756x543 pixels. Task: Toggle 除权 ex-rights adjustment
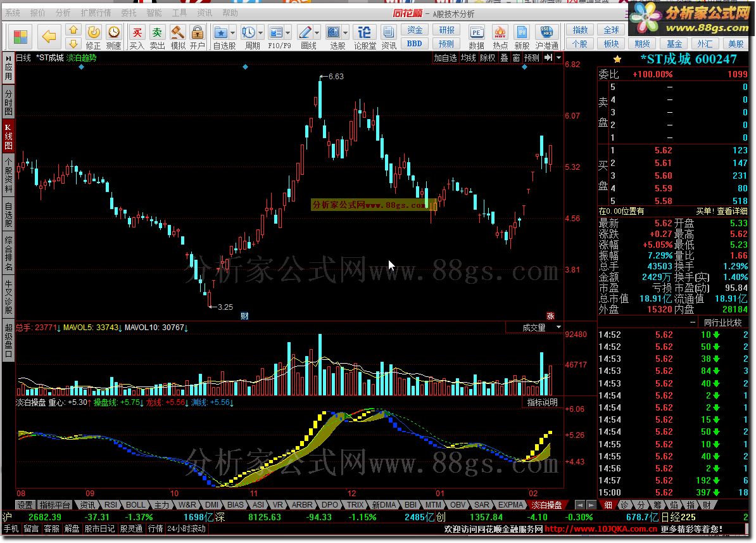point(488,58)
